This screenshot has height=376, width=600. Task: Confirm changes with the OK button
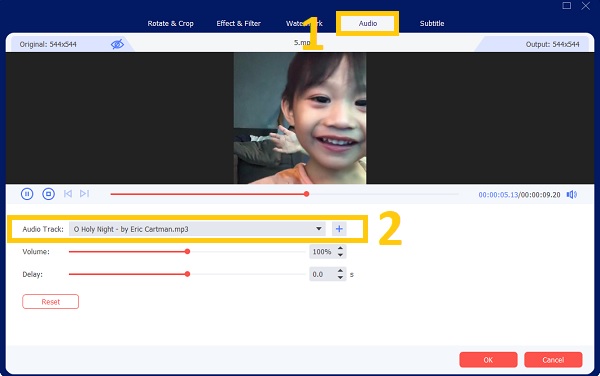[x=488, y=360]
